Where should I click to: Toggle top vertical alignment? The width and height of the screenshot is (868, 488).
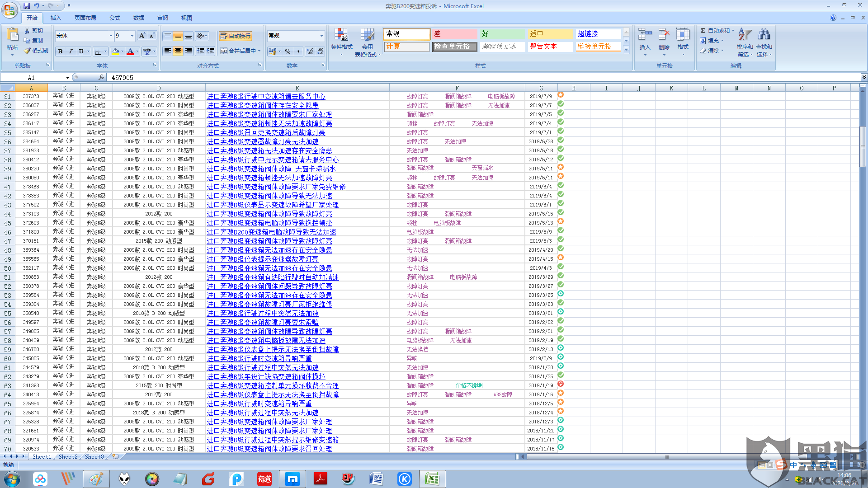pos(168,36)
